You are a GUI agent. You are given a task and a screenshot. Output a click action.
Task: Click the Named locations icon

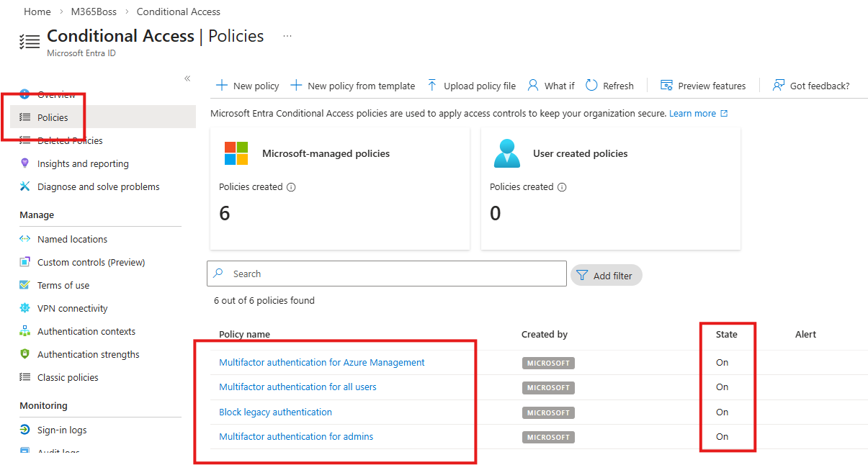[24, 239]
